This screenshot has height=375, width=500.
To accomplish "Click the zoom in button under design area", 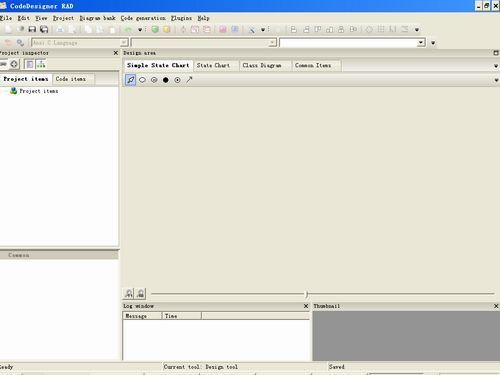I will 129,293.
